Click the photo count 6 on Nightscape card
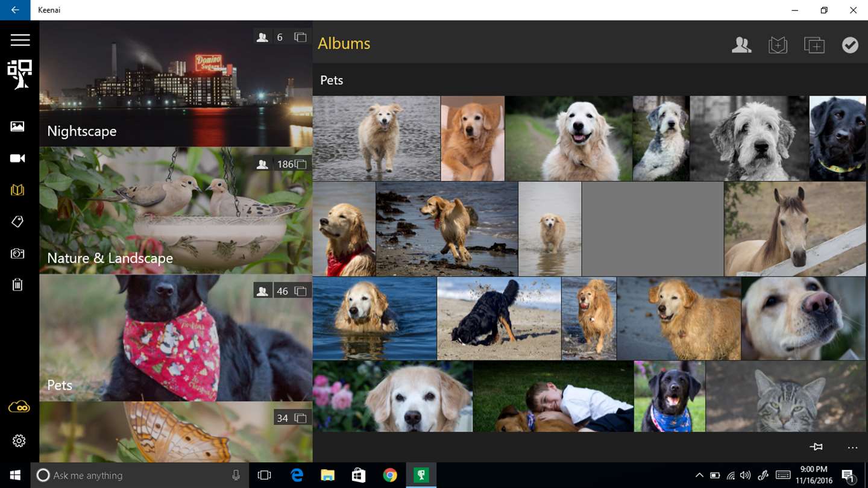 (x=280, y=37)
